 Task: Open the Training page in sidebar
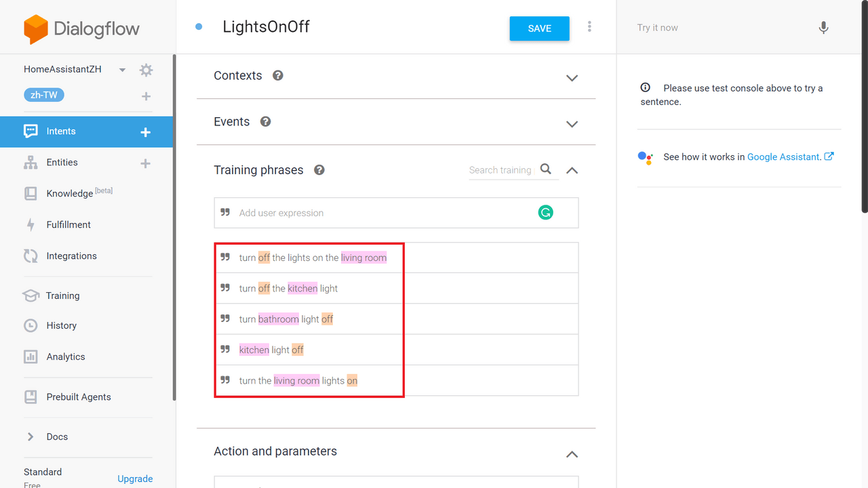63,296
